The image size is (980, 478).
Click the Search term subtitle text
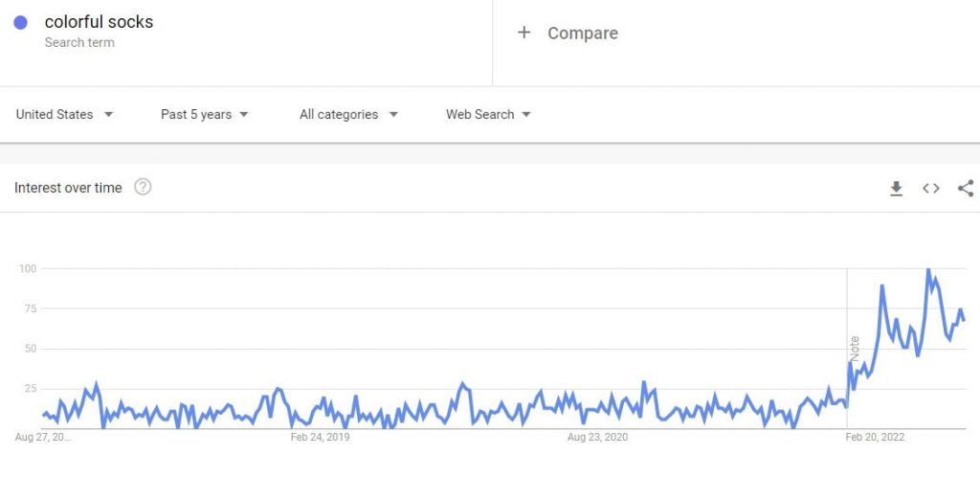tap(79, 42)
